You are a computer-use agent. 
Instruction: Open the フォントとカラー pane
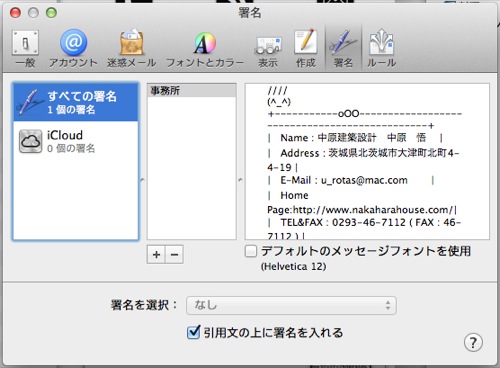point(205,48)
